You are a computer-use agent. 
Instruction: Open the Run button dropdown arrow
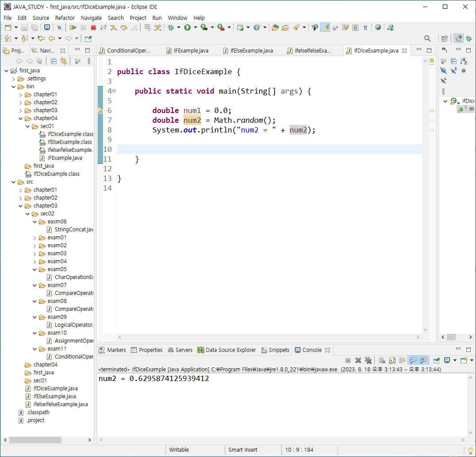click(x=195, y=27)
